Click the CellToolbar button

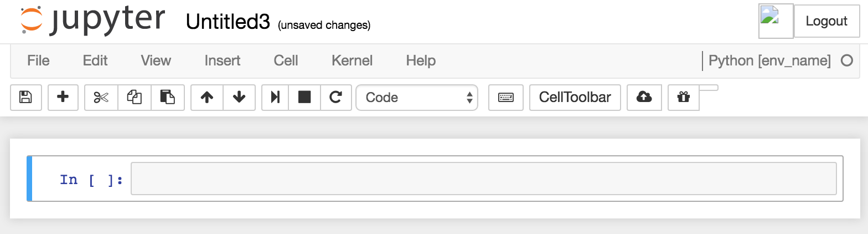pos(575,98)
